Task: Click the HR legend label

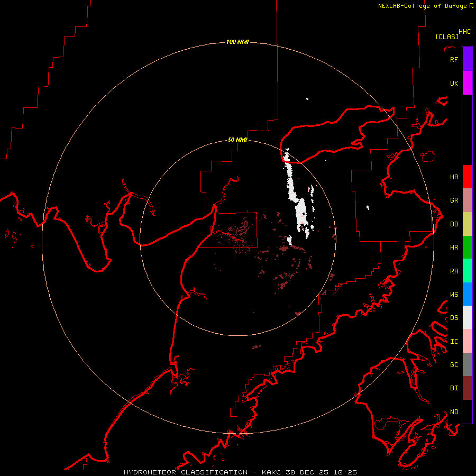Action: 454,248
